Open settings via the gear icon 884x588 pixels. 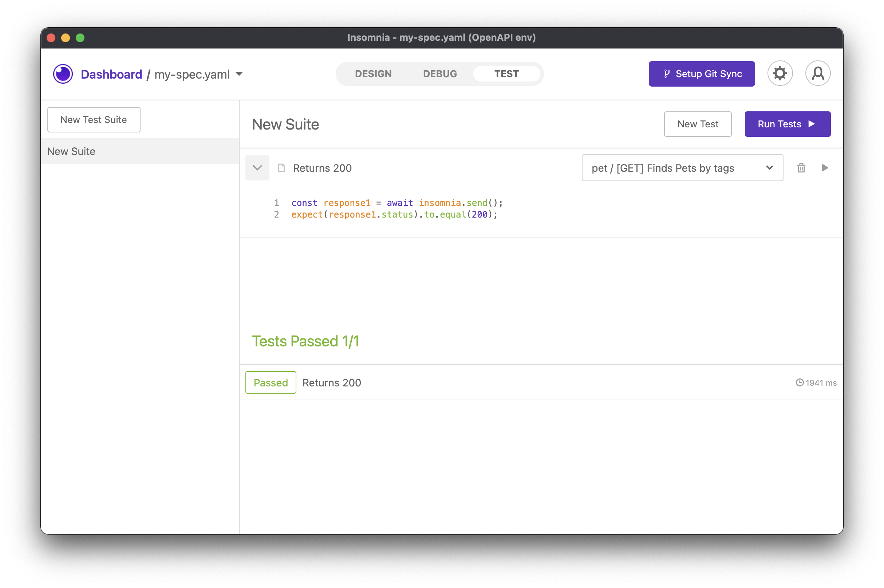(780, 73)
